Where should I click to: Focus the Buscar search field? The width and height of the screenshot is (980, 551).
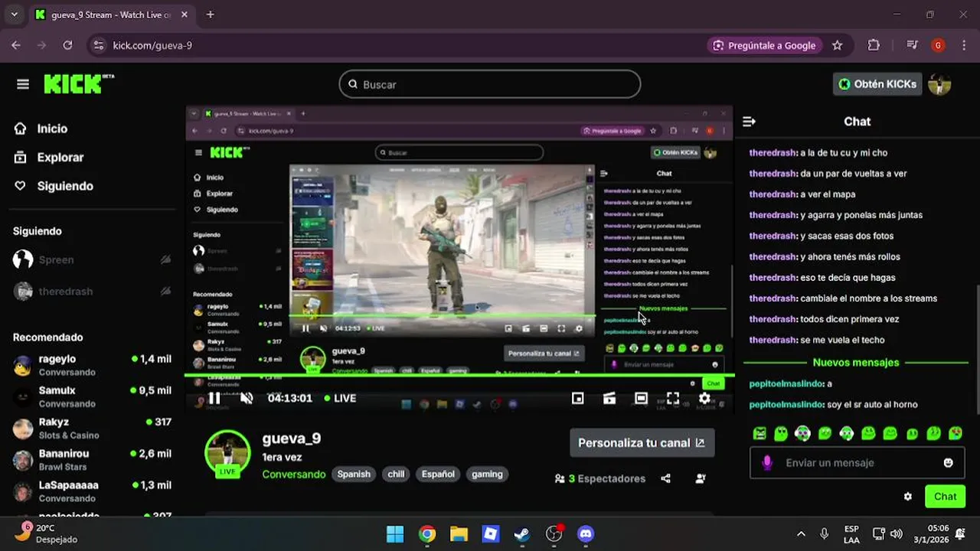pyautogui.click(x=490, y=84)
